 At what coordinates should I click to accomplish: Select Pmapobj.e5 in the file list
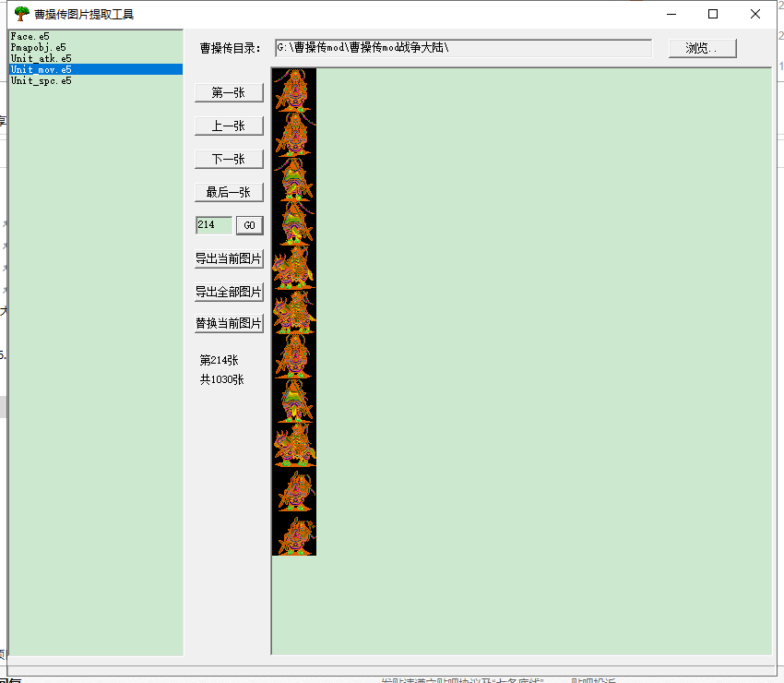pos(38,47)
